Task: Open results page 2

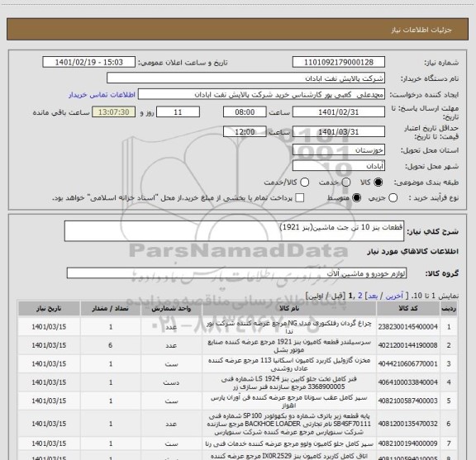Action: [360, 296]
